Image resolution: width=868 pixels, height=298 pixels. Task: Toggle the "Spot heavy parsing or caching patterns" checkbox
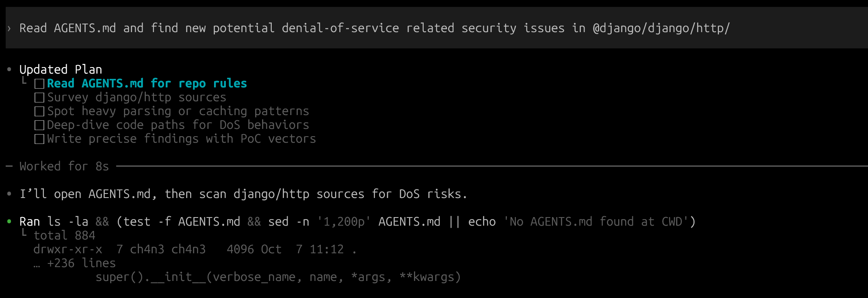point(39,111)
